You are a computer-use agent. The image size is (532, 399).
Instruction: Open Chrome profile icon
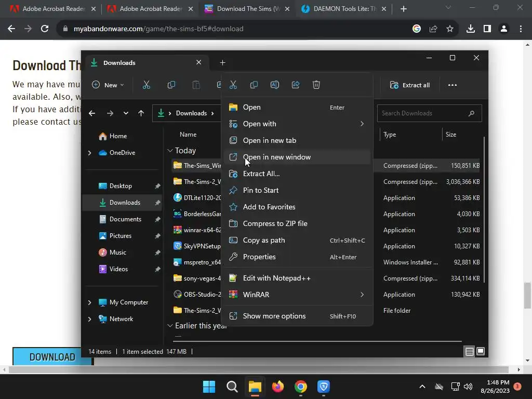(504, 29)
